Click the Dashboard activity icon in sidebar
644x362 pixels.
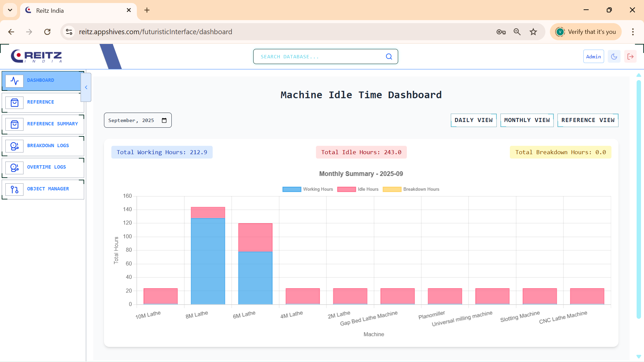[14, 81]
